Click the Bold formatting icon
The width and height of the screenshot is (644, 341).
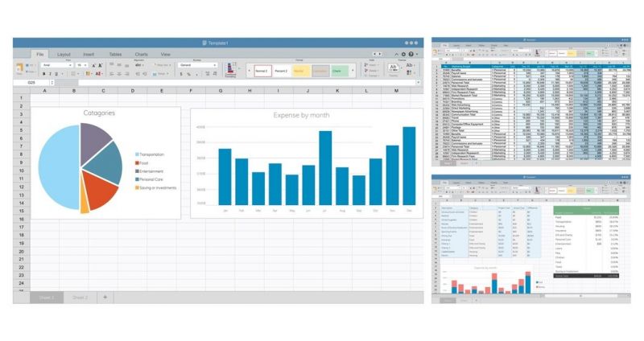pyautogui.click(x=43, y=74)
